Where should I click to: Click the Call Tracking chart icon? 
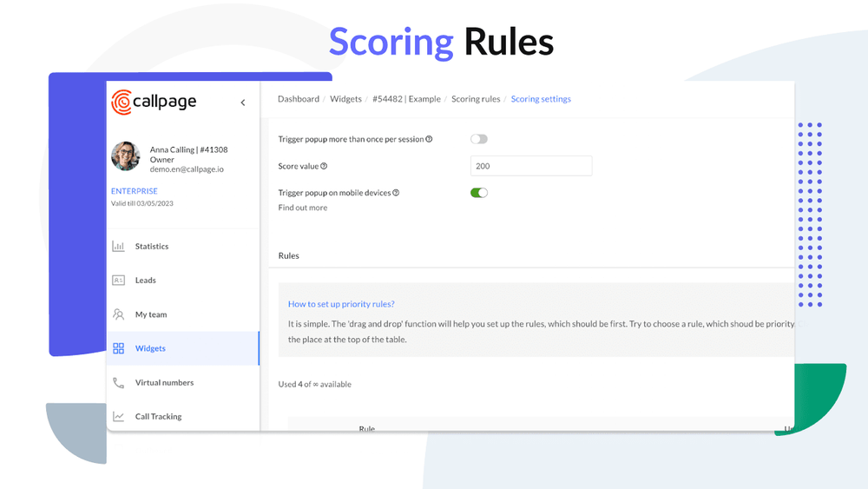coord(118,417)
